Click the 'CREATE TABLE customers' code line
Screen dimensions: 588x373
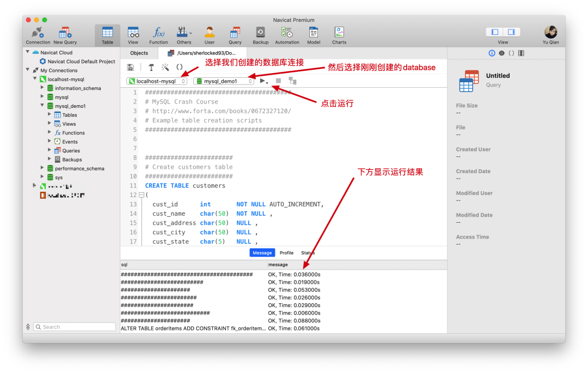[185, 186]
